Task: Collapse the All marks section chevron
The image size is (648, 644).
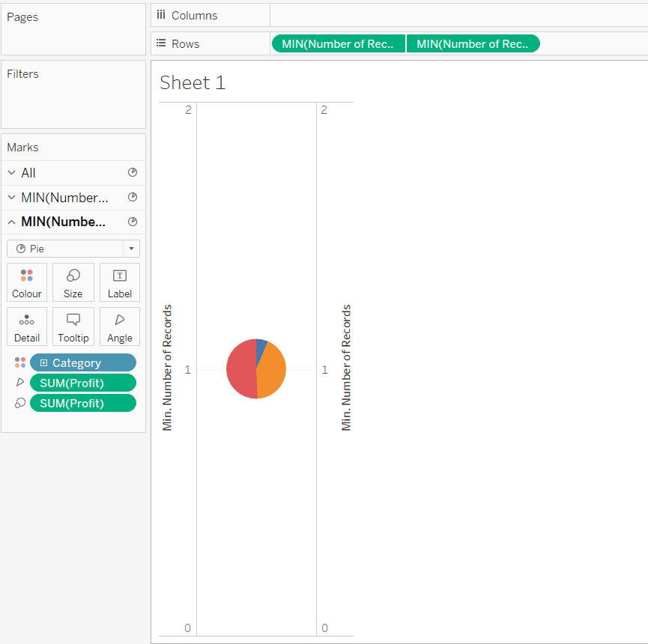Action: 11,173
